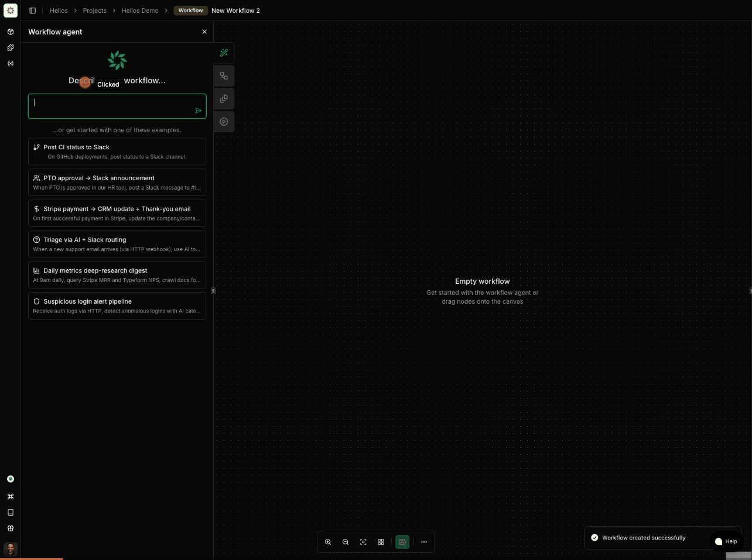The image size is (752, 560).
Task: Click the gift icon in left sidebar
Action: pos(11,528)
